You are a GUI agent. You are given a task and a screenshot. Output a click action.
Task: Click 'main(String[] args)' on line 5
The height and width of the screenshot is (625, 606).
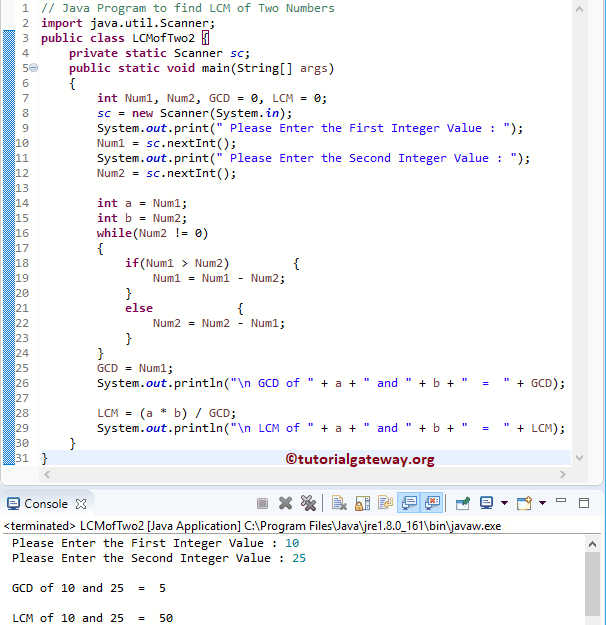(268, 68)
